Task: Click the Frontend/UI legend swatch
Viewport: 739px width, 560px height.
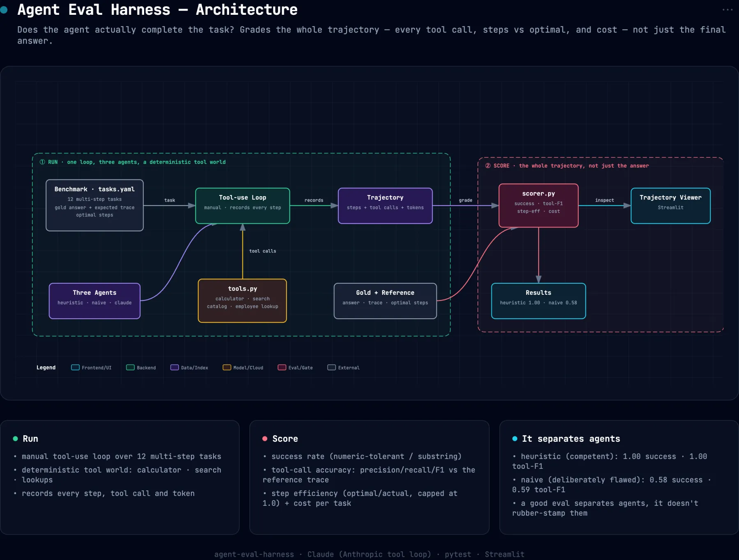Action: pos(75,367)
